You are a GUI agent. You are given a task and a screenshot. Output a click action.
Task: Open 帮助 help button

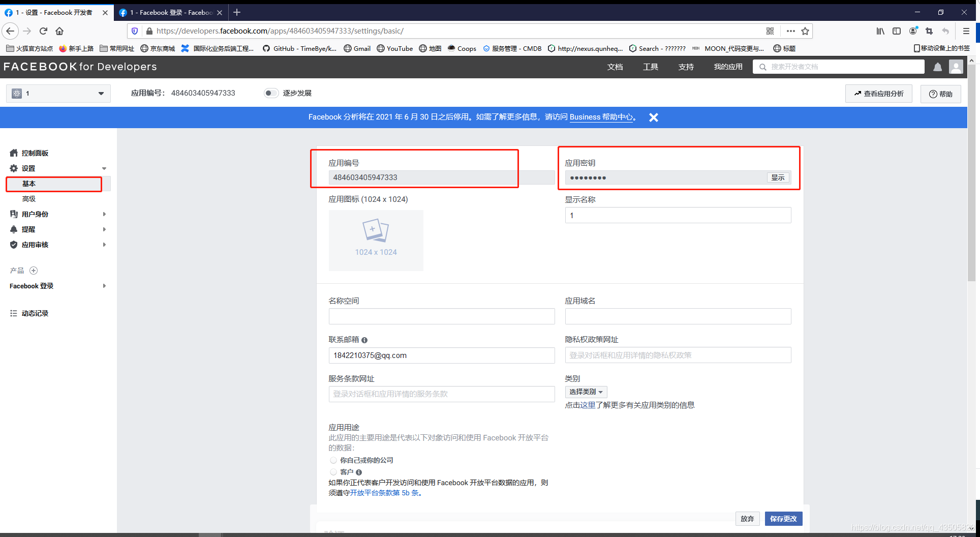pos(941,94)
